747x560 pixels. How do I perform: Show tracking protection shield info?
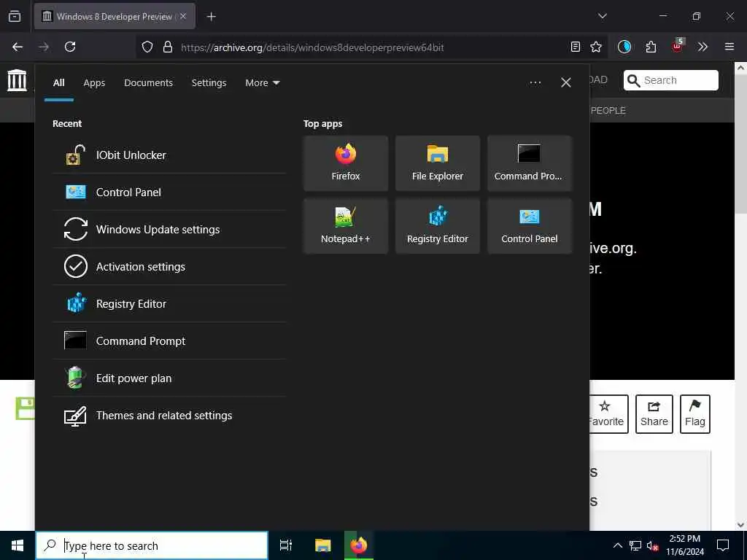point(147,47)
